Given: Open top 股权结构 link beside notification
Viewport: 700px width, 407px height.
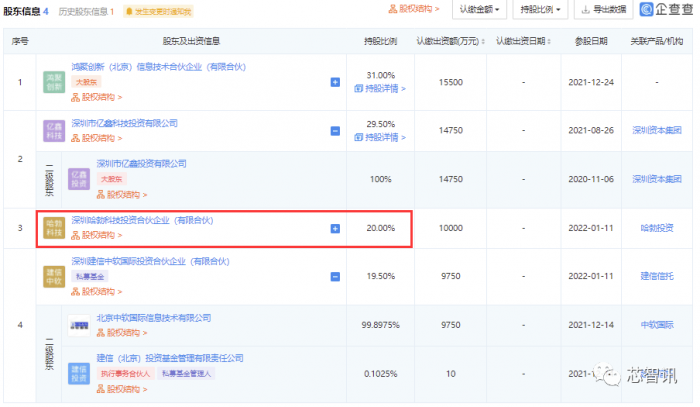Looking at the screenshot, I should (x=414, y=9).
